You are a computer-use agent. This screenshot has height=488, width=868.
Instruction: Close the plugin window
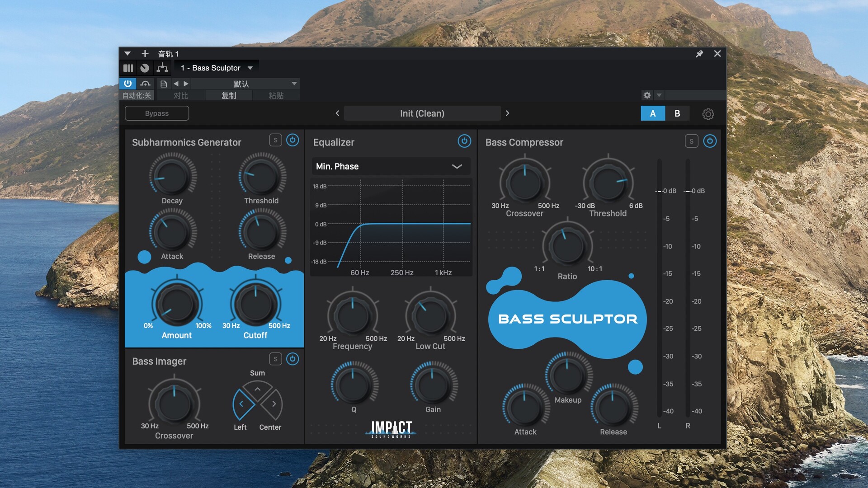717,54
